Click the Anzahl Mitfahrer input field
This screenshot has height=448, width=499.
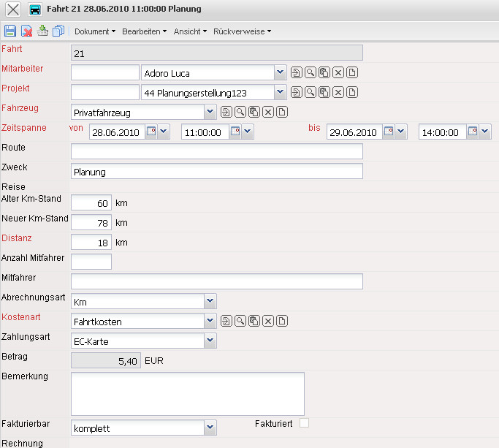pos(91,261)
